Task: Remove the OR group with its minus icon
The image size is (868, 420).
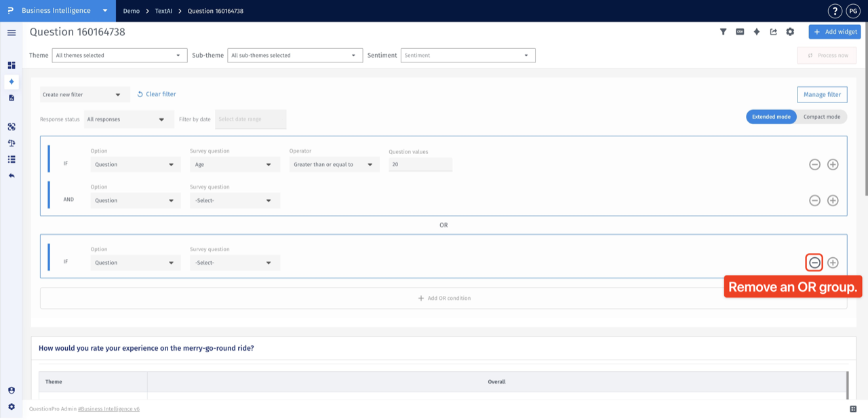Action: pos(814,263)
